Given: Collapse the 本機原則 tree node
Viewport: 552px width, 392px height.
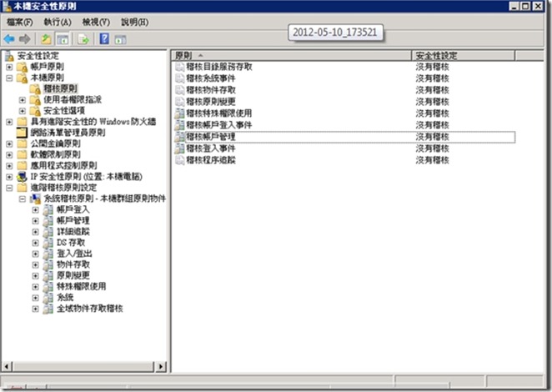Looking at the screenshot, I should (9, 77).
